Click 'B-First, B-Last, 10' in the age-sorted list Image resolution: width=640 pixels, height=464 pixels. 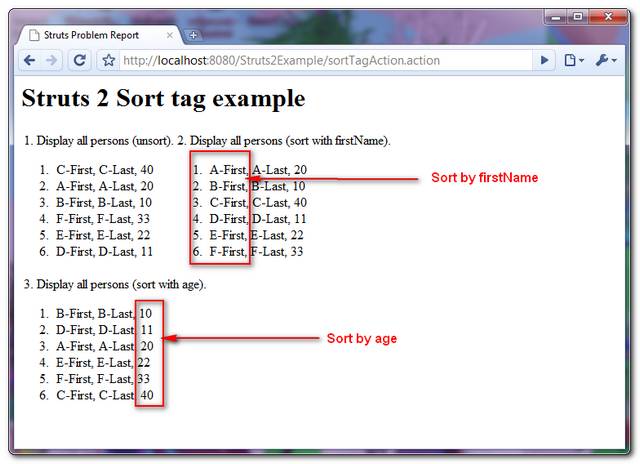pos(104,313)
